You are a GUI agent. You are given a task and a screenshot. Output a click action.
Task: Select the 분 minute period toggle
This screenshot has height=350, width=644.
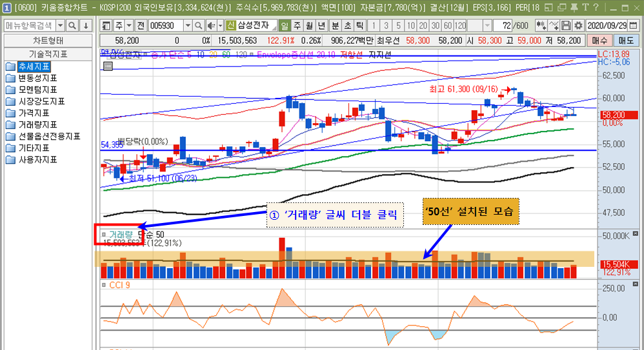click(335, 26)
